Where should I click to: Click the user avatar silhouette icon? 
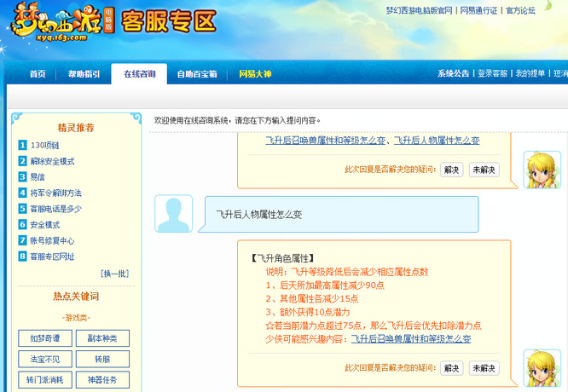click(x=173, y=214)
